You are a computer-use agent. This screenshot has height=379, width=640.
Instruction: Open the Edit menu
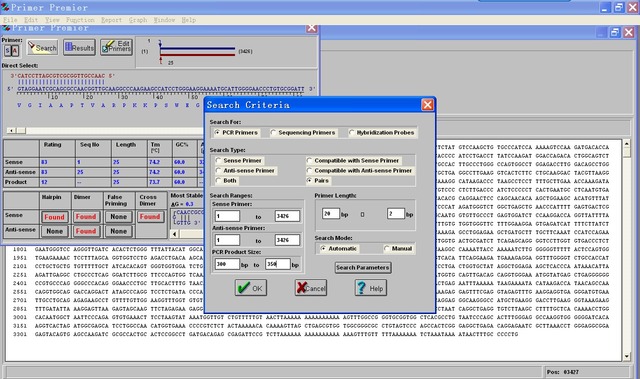31,20
